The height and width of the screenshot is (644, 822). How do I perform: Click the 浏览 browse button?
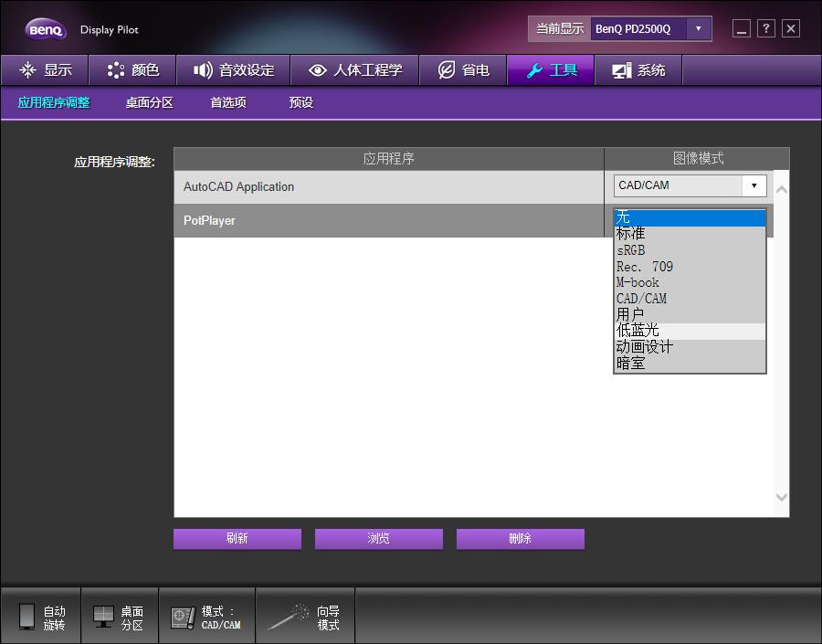(x=378, y=539)
